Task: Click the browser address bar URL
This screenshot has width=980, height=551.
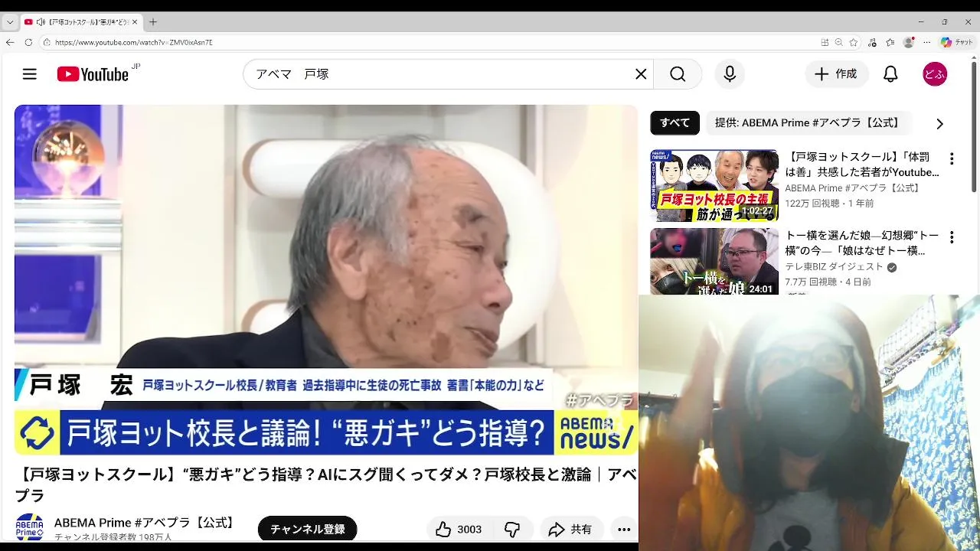Action: pyautogui.click(x=134, y=42)
